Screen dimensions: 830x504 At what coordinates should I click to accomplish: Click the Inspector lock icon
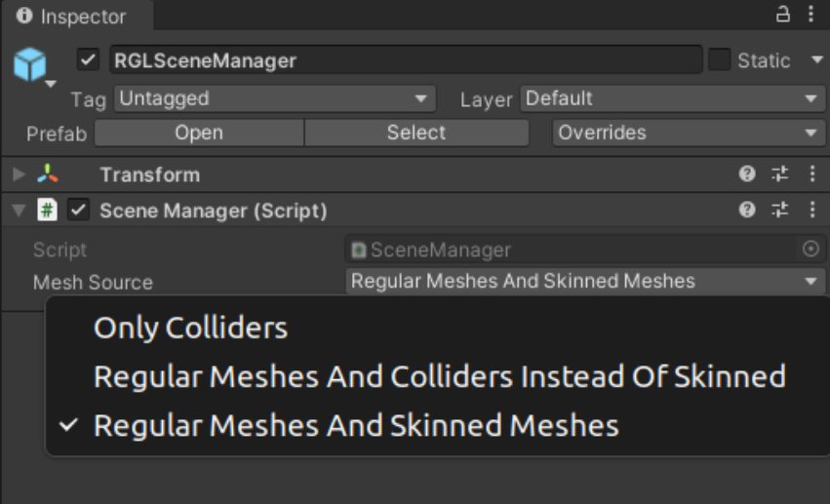(x=782, y=15)
